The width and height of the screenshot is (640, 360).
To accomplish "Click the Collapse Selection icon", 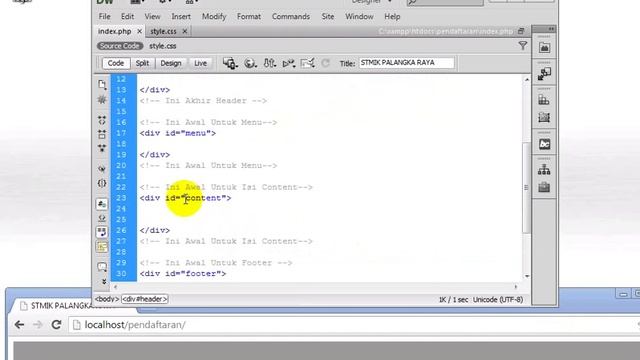I will pos(102,134).
